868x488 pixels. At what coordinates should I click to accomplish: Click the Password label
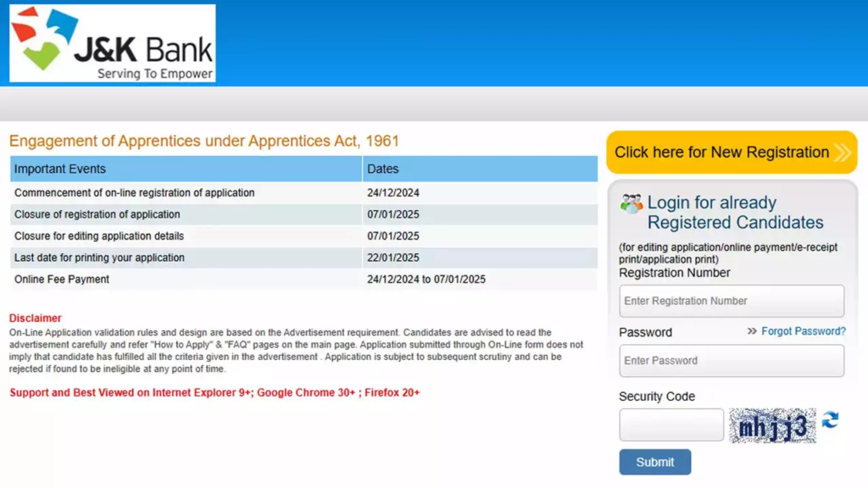pos(645,332)
